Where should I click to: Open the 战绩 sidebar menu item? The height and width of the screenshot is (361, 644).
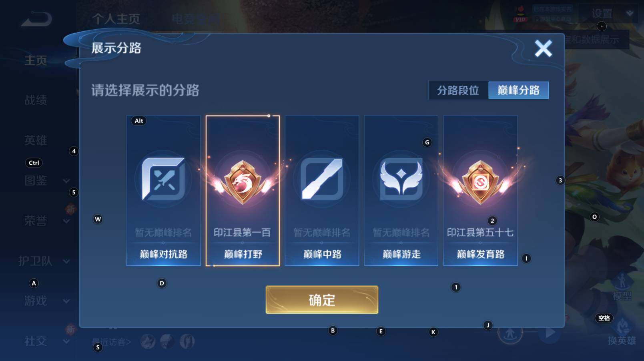click(36, 100)
